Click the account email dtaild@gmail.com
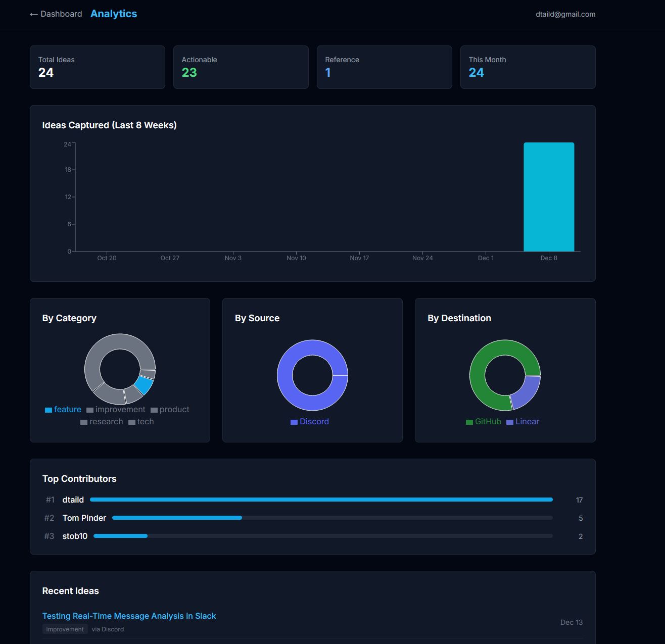The height and width of the screenshot is (644, 665). (565, 14)
